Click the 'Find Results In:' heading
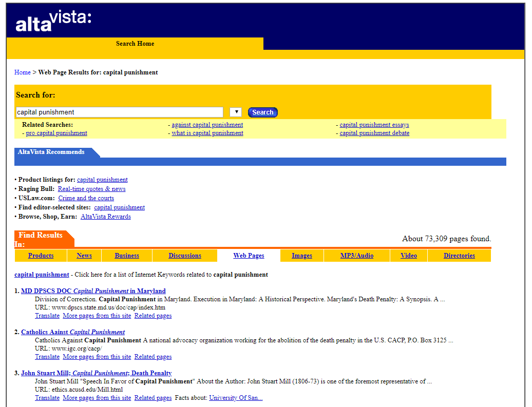The width and height of the screenshot is (532, 407). tap(39, 240)
